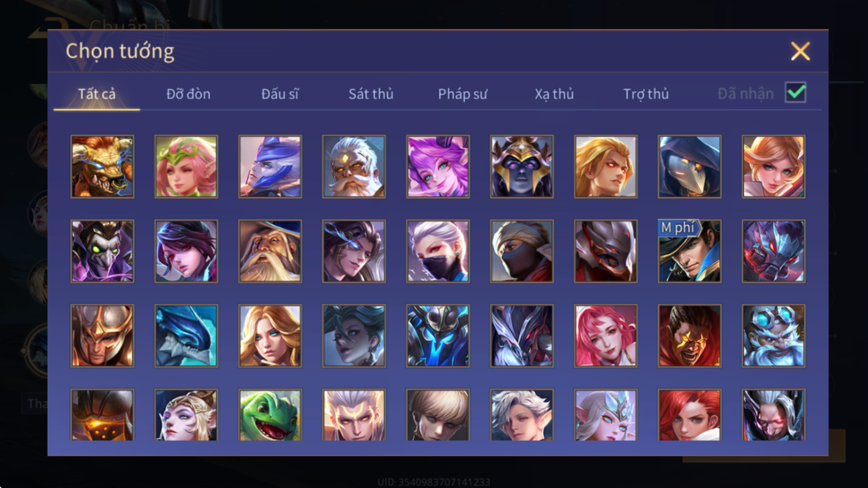Select the white-bearded old man with gold eyes
The width and height of the screenshot is (868, 488).
[353, 167]
